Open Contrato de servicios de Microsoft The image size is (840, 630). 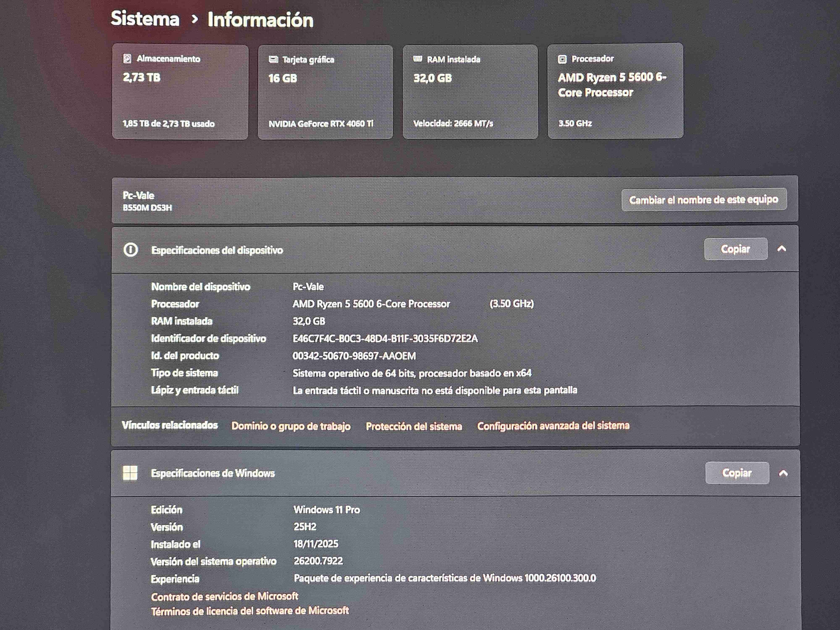pos(224,597)
